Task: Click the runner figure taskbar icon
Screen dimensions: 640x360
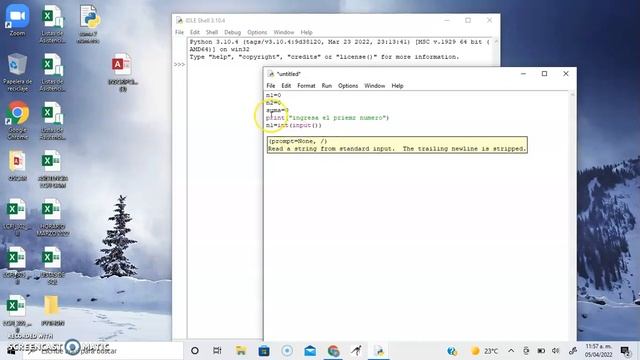Action: (357, 351)
